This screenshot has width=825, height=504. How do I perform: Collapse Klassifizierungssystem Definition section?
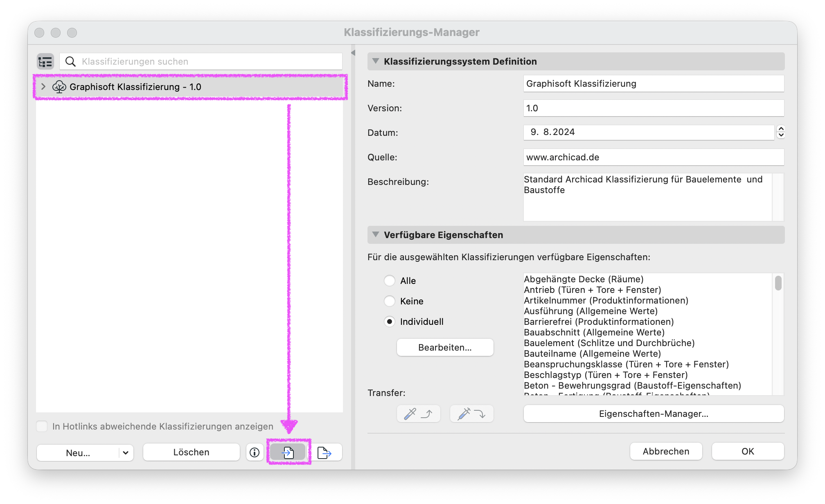pos(375,61)
